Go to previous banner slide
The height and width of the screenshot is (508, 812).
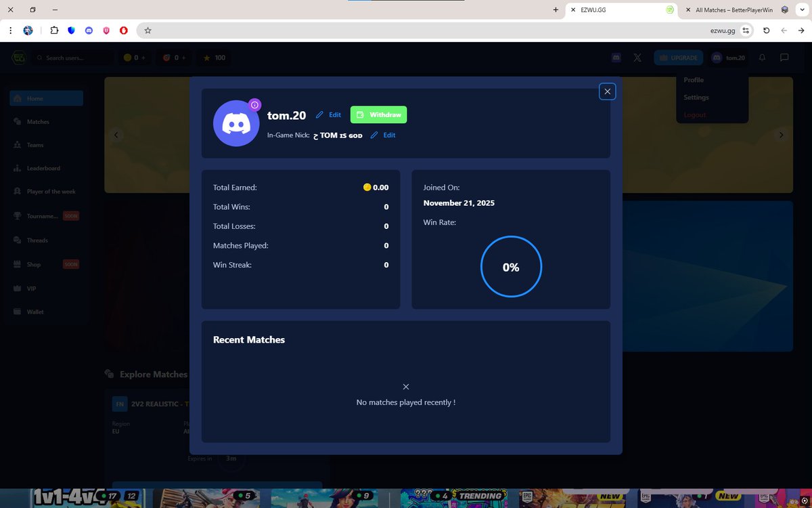(116, 135)
